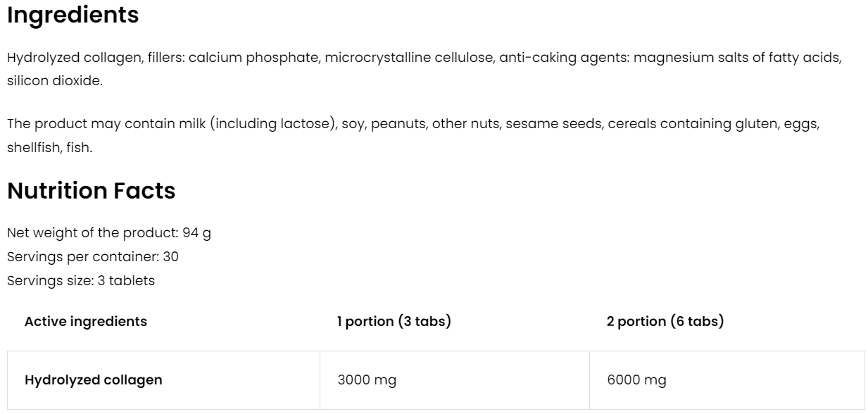868x414 pixels.
Task: Click the Nutrition Facts heading
Action: point(91,191)
